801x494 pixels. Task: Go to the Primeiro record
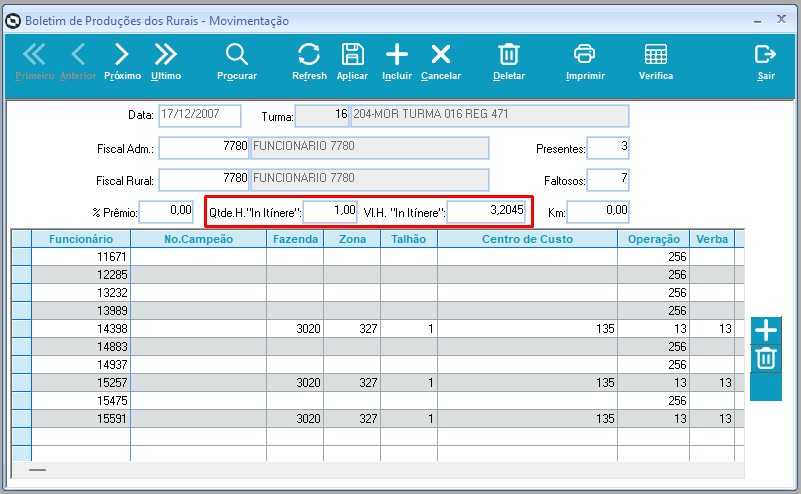(x=34, y=62)
